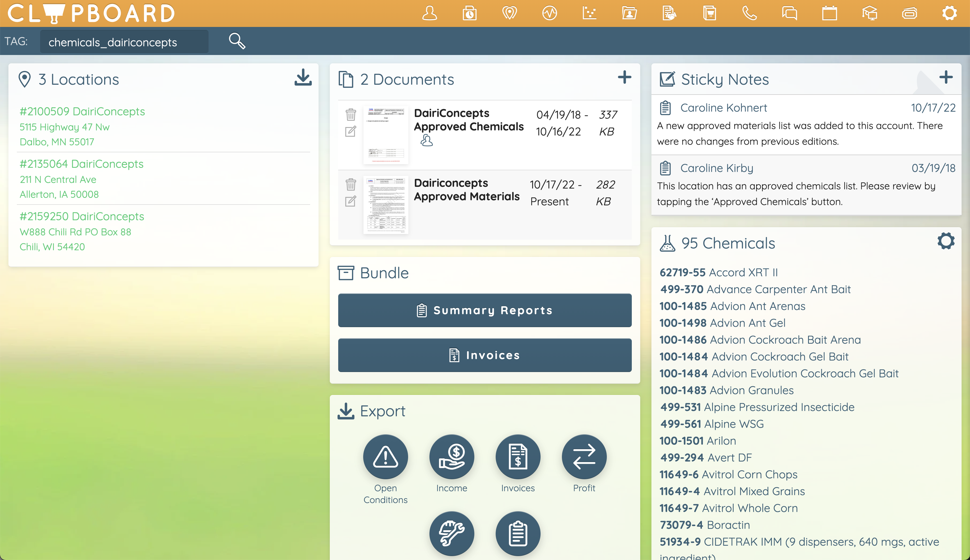
Task: Select chemical 62719-55 Accord XRT II
Action: pyautogui.click(x=719, y=272)
